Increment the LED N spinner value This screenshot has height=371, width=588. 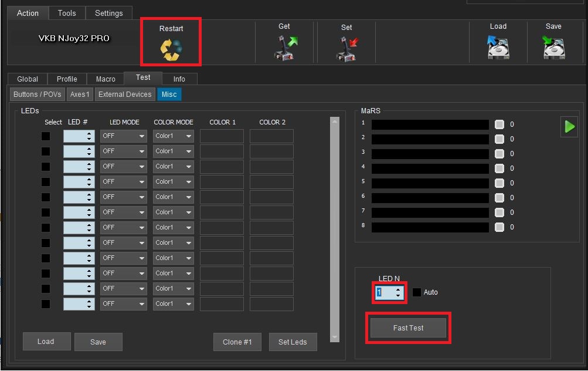tap(398, 289)
